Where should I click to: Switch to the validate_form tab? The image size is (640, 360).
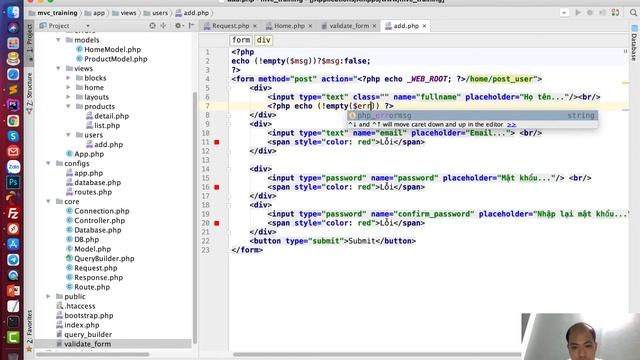coord(349,26)
